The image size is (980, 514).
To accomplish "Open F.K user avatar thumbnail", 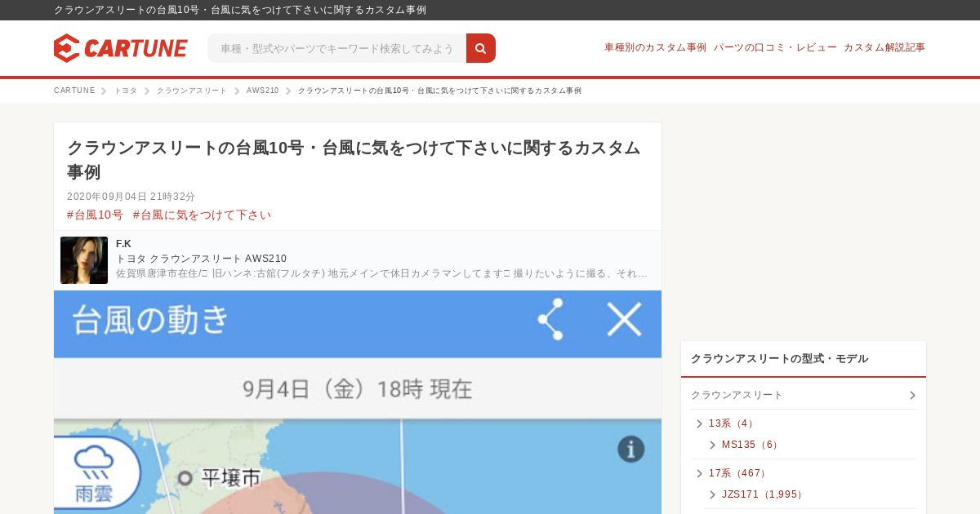I will [x=84, y=260].
